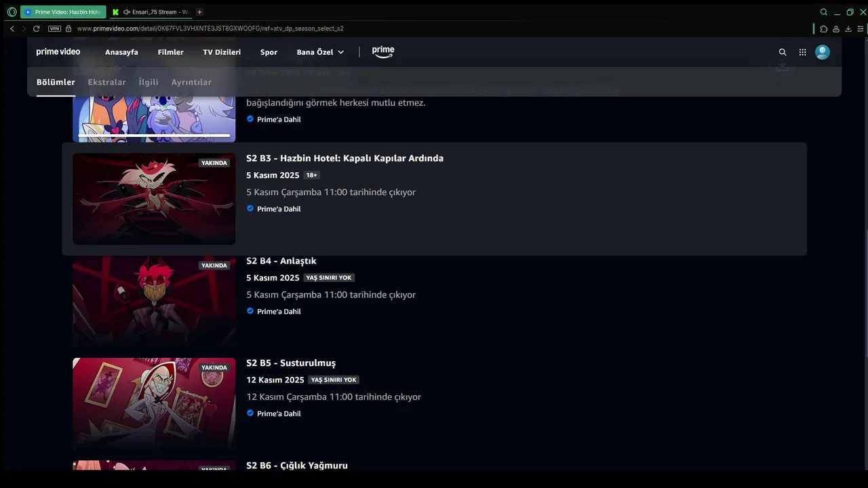Open browser profile account icon
868x488 pixels.
836,28
